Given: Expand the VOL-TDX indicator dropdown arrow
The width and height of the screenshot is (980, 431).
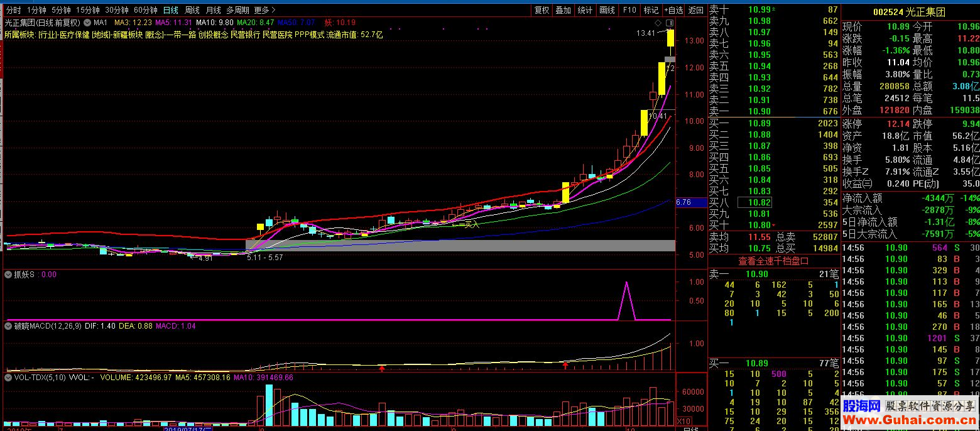Looking at the screenshot, I should (8, 378).
